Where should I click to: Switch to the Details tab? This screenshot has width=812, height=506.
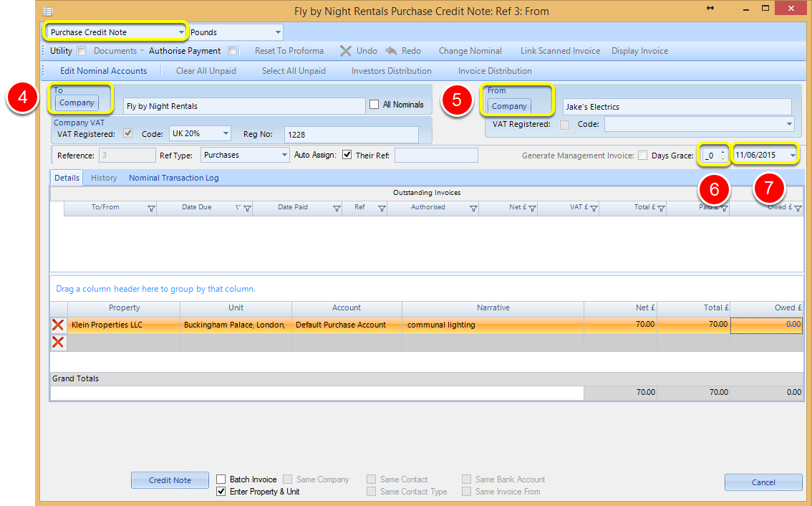tap(67, 177)
